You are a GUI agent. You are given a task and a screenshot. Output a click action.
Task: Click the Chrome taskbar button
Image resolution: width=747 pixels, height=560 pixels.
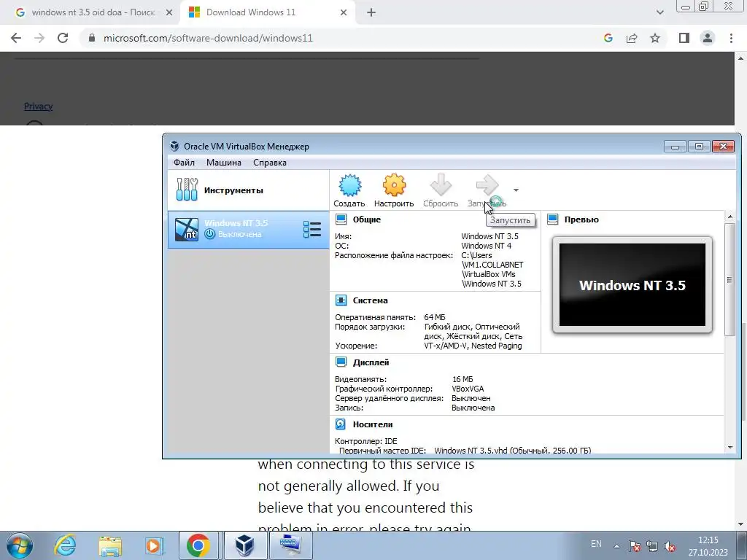tap(198, 545)
